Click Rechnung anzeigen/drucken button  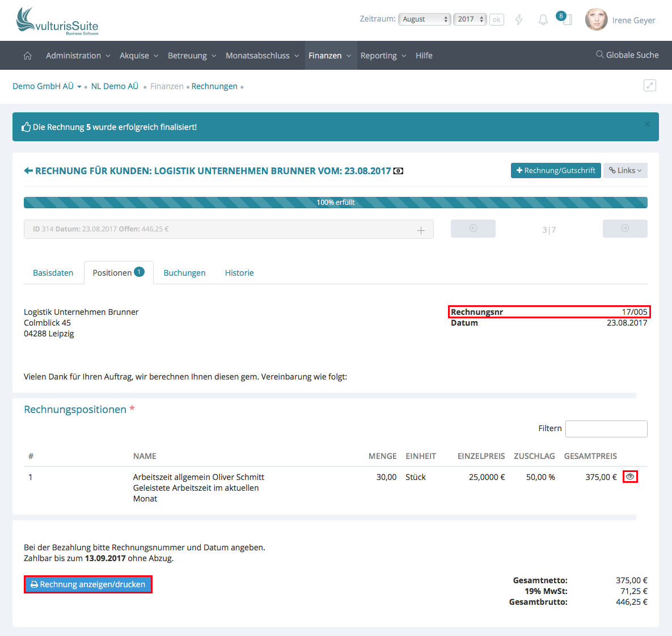click(x=88, y=584)
